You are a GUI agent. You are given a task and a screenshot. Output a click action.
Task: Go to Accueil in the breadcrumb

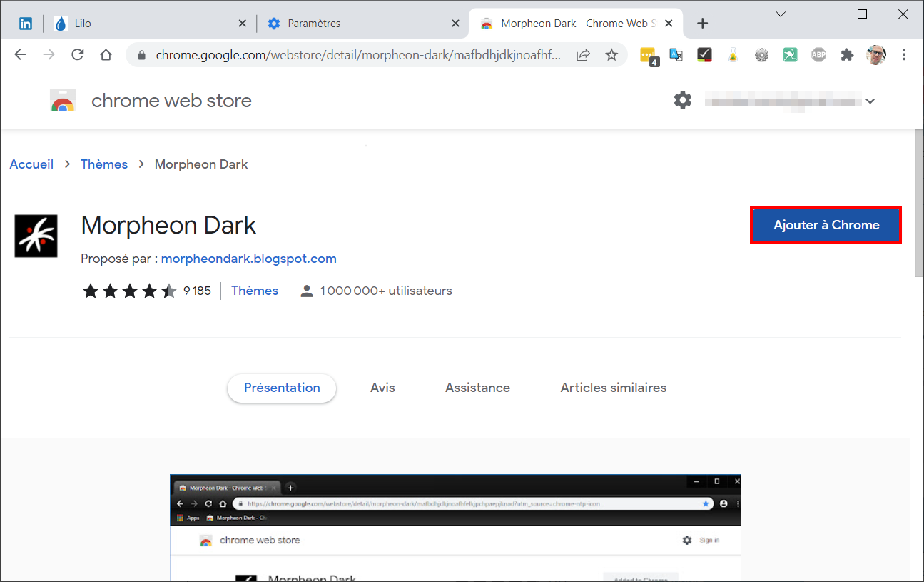31,164
